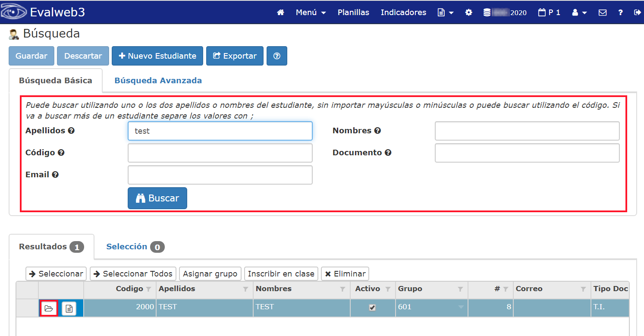The height and width of the screenshot is (336, 644).
Task: Click the home icon in the navbar
Action: [280, 13]
